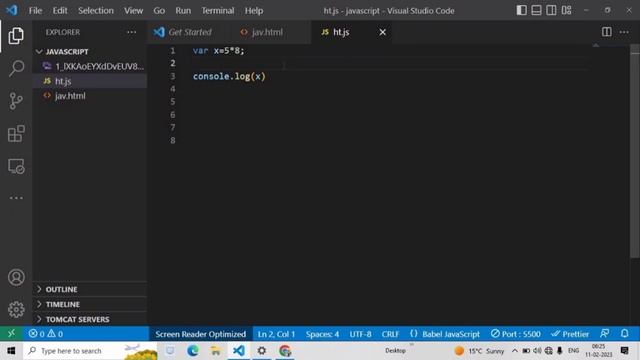Open the Windows Start button
640x360 pixels.
[x=11, y=351]
